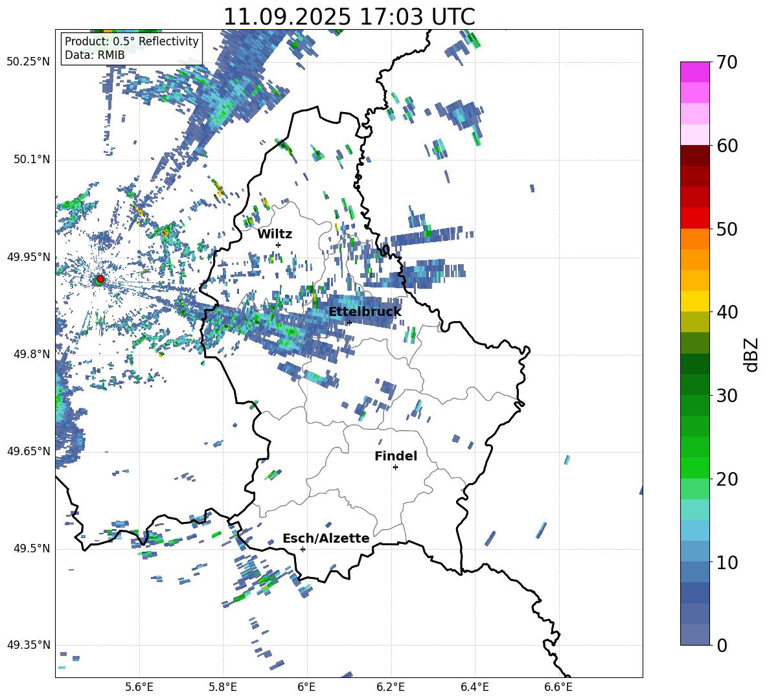Click the 49.65°N latitude label
This screenshot has height=700, width=767.
(x=29, y=451)
